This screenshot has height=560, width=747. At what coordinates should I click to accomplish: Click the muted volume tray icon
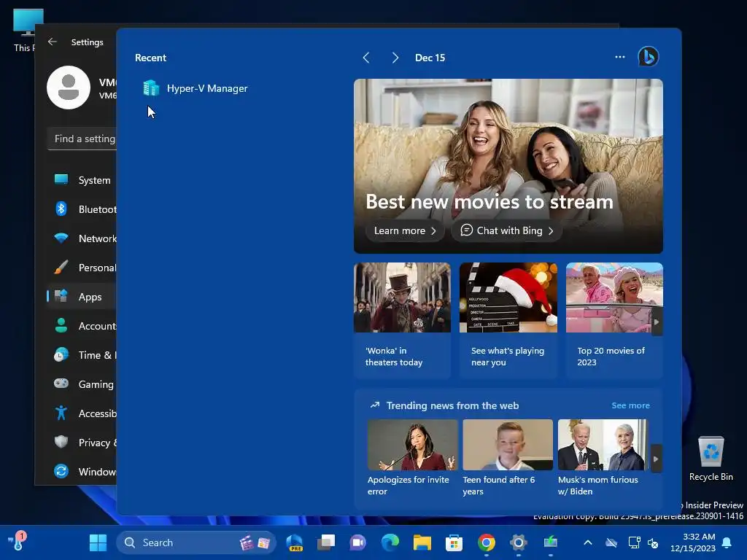coord(653,542)
